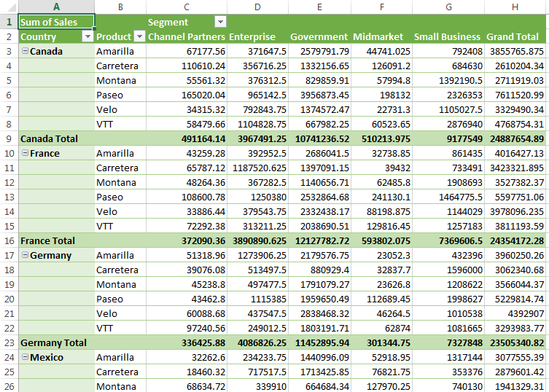
Task: Click cell value 62874
Action: (x=381, y=328)
